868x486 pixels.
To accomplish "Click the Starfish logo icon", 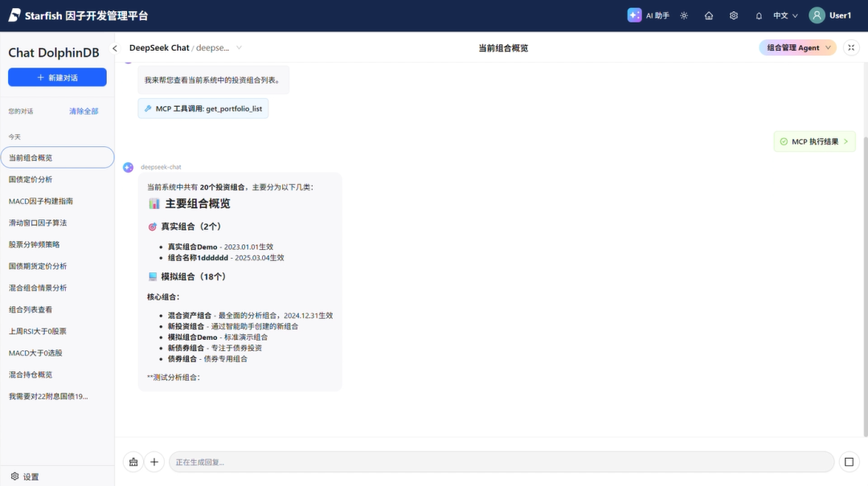I will pos(14,15).
